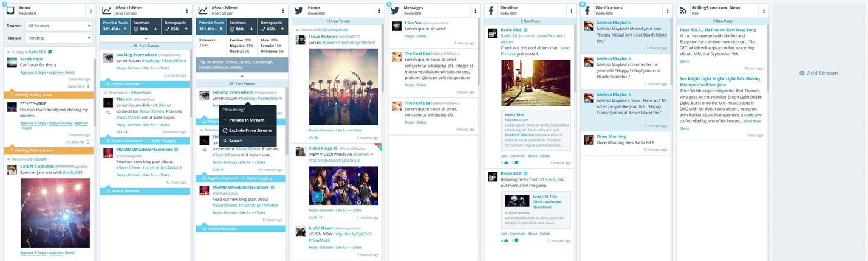Viewport: 868px width, 261px height.
Task: Open Demographic 65% dropdown in first SearchTerm stream
Action: [x=175, y=26]
